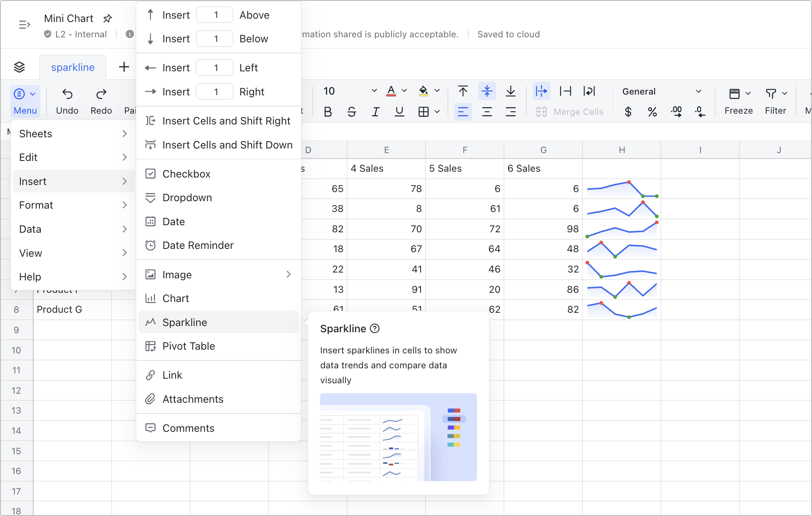Click the currency dollar format icon

[628, 112]
